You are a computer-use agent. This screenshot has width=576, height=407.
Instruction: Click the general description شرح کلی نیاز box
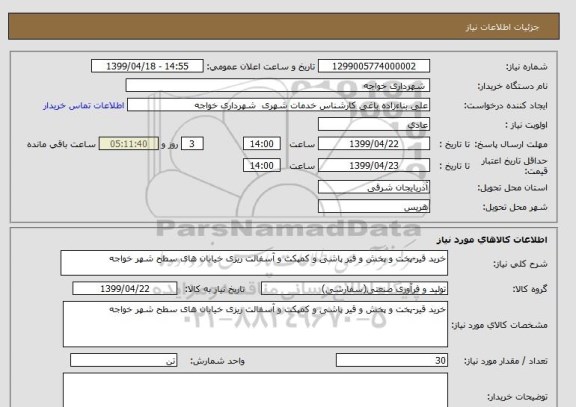point(254,263)
